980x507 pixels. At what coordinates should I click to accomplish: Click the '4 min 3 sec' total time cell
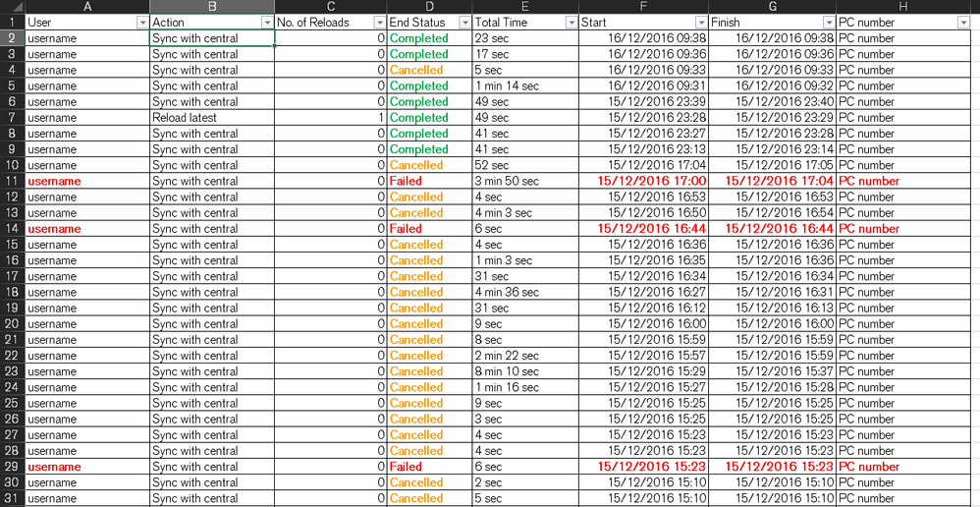(525, 213)
